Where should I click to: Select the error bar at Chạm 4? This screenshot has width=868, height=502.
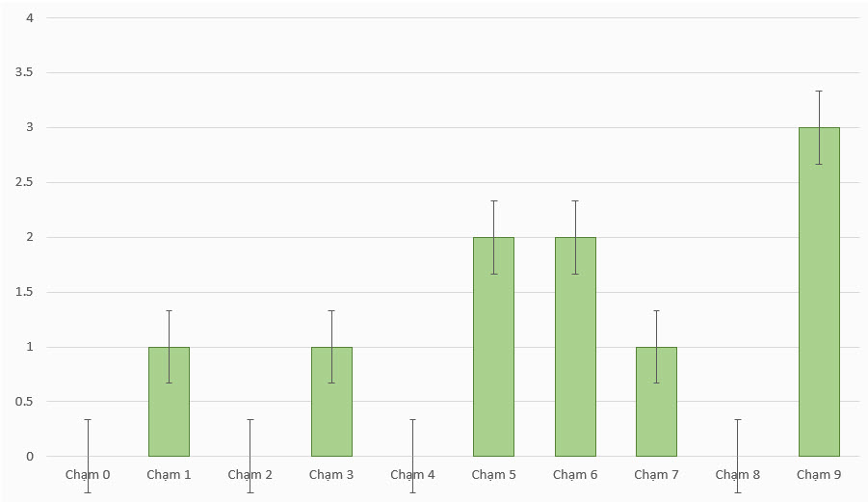coord(412,438)
